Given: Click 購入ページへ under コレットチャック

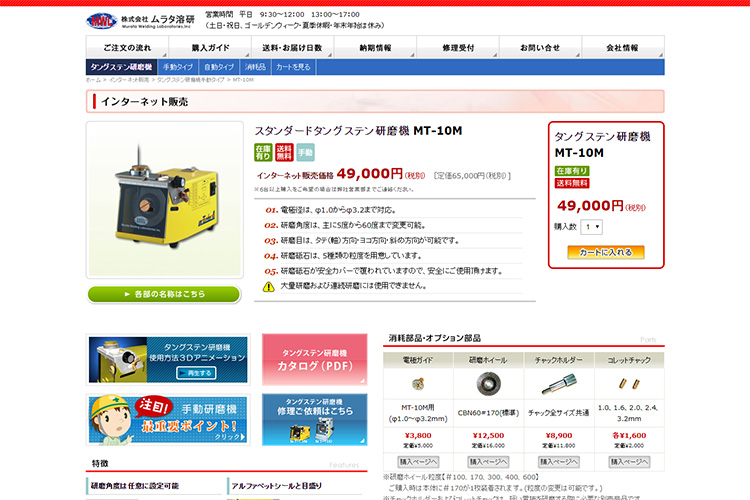Looking at the screenshot, I should click(629, 462).
